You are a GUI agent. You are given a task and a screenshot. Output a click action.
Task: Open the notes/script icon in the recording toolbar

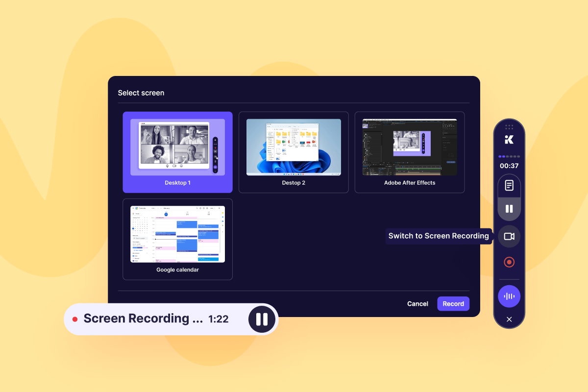tap(509, 185)
